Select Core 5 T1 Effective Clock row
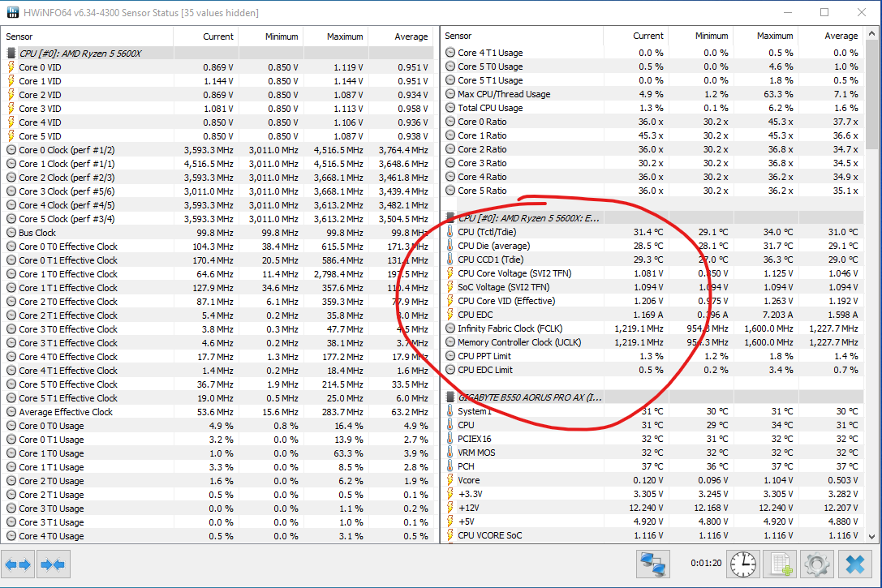This screenshot has height=588, width=882. pos(219,398)
